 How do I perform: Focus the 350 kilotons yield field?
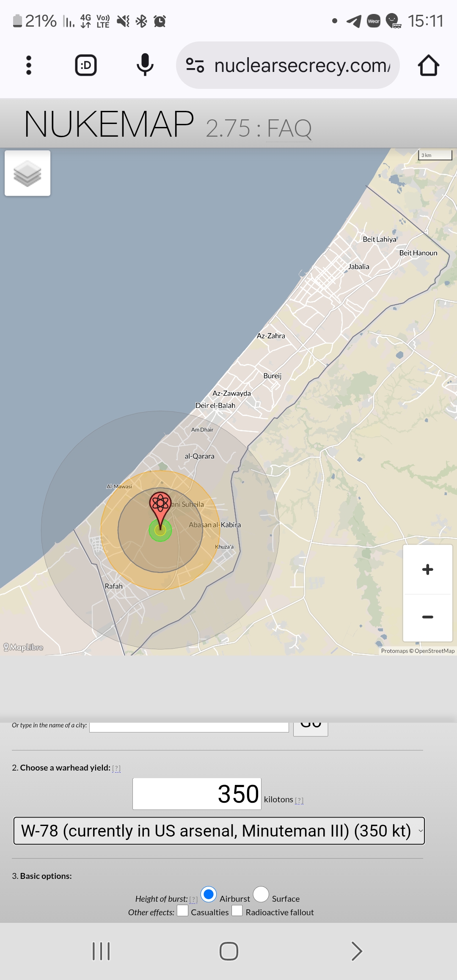click(x=197, y=794)
